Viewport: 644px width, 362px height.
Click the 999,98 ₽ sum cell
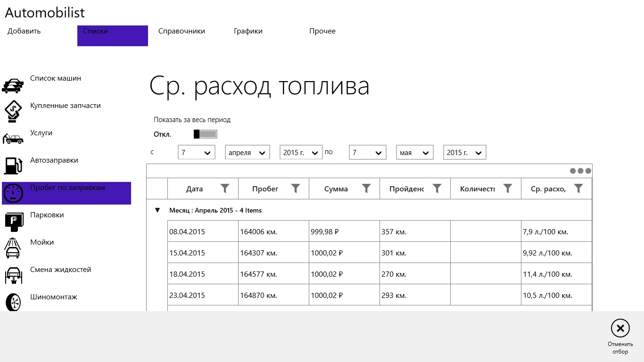click(345, 231)
